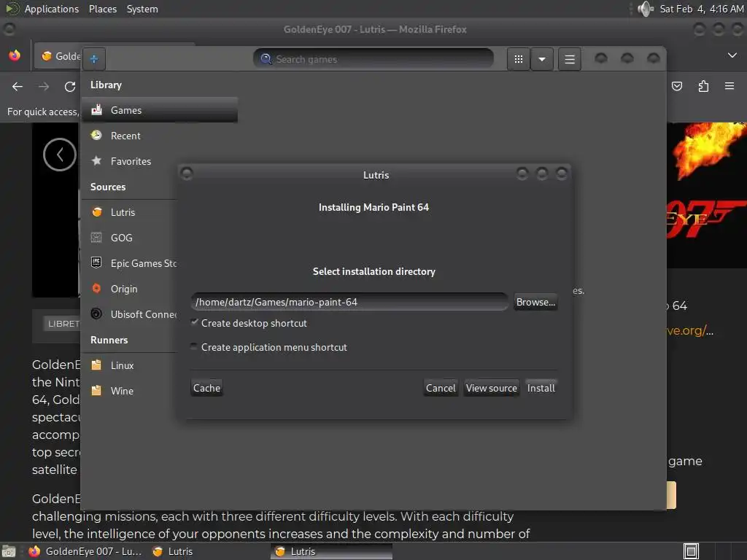Open the Firefox application menu
This screenshot has height=560, width=747.
coord(729,86)
